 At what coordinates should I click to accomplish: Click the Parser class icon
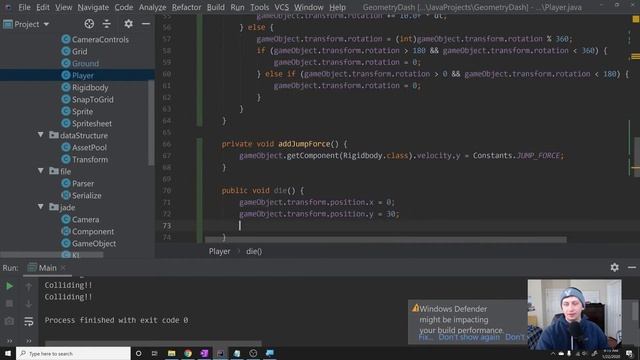point(66,183)
